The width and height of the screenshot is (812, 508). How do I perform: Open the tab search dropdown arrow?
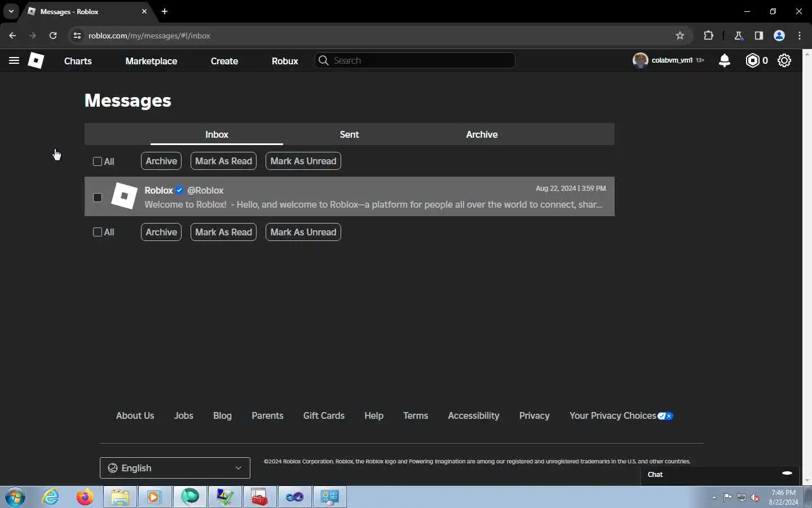(x=11, y=11)
